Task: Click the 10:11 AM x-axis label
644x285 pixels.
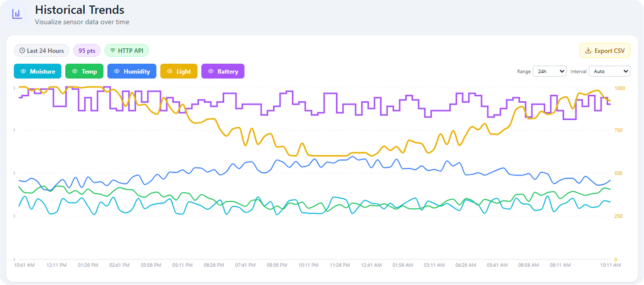Action: (611, 265)
